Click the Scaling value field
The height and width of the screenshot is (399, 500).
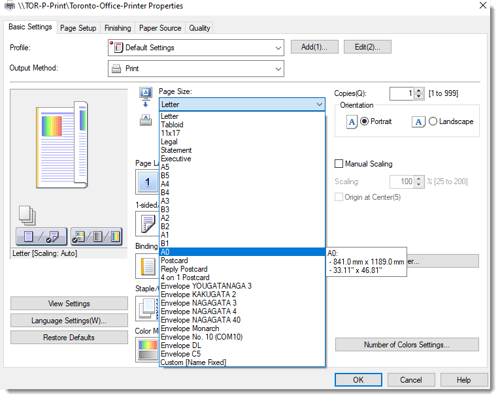coord(402,182)
